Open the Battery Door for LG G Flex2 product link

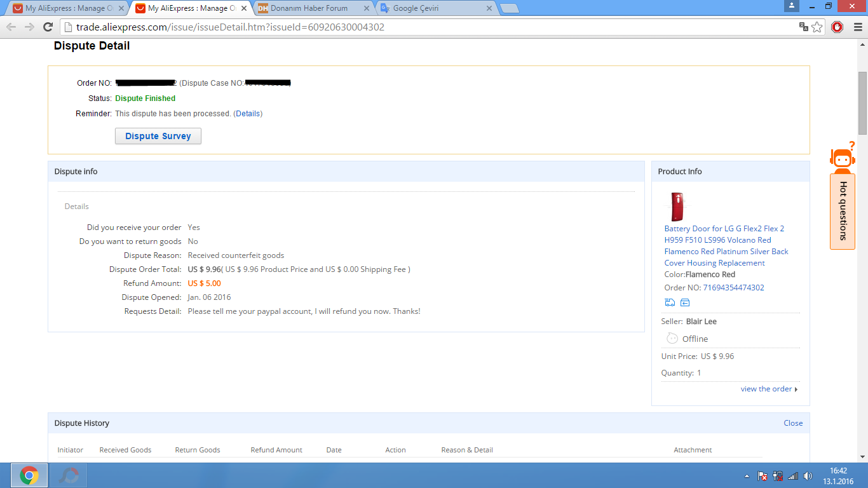coord(726,245)
